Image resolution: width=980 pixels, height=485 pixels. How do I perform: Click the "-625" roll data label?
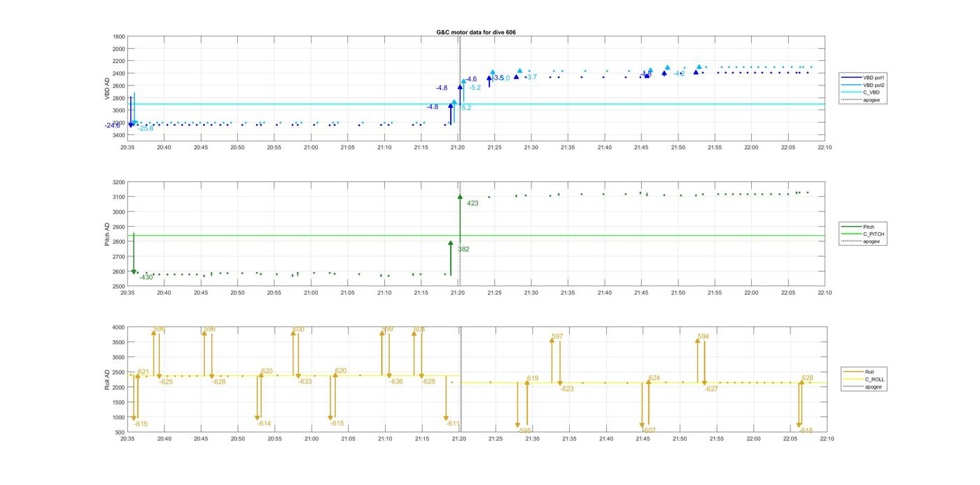166,382
